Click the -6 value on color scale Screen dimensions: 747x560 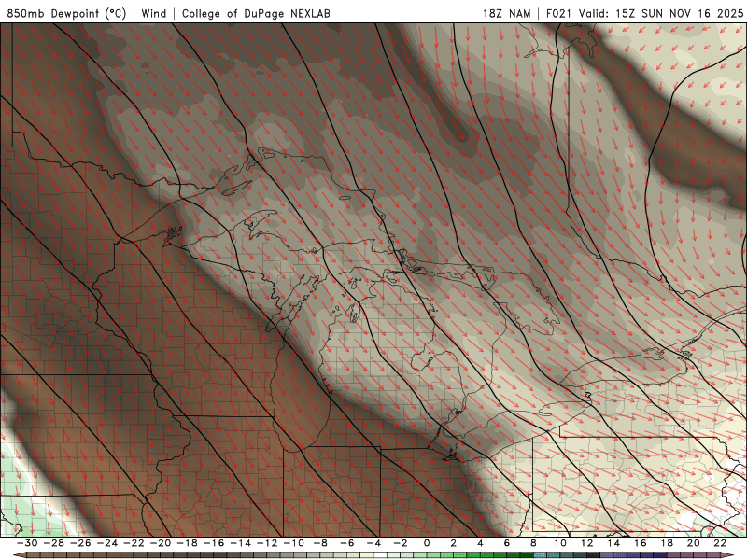pos(347,543)
